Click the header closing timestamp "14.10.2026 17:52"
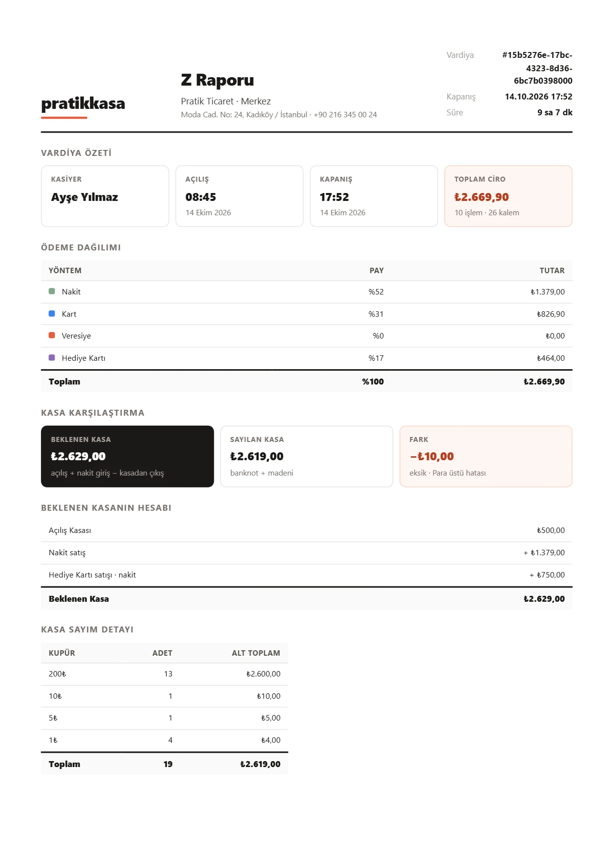 coord(538,96)
